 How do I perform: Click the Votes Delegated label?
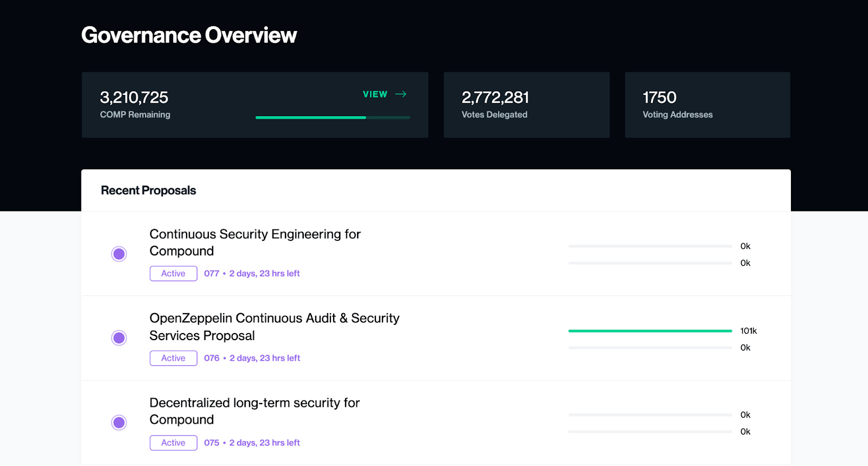[494, 114]
